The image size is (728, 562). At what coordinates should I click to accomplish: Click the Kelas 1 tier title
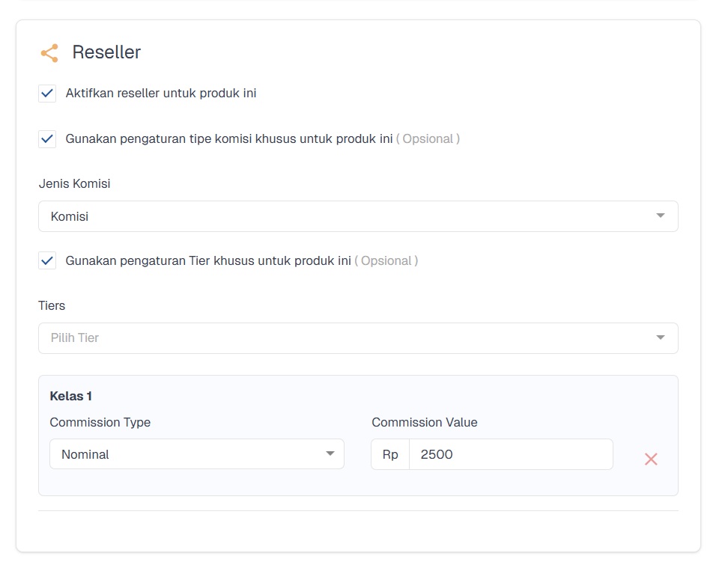tap(70, 396)
